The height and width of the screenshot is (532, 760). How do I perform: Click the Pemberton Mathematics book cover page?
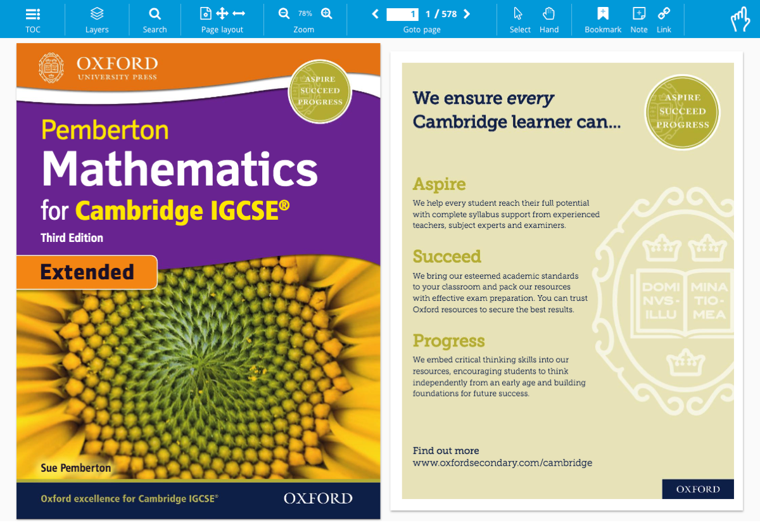pos(198,281)
